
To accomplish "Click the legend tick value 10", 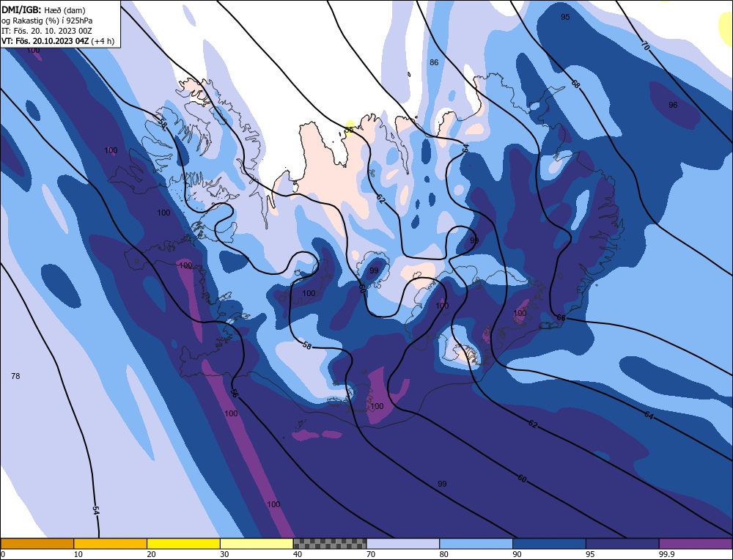I will 78,554.
